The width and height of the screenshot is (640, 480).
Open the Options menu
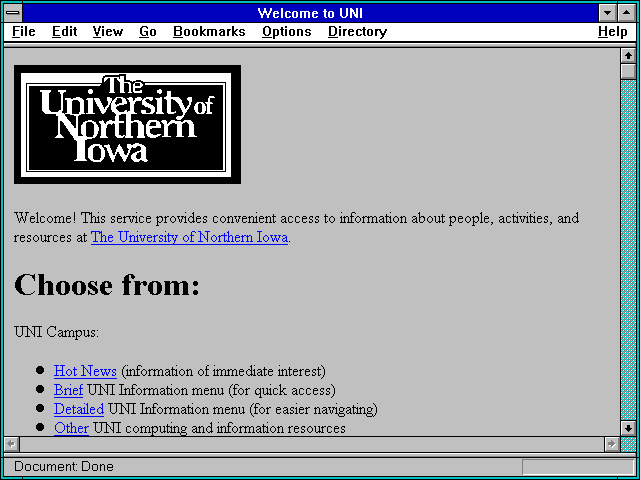pos(287,32)
